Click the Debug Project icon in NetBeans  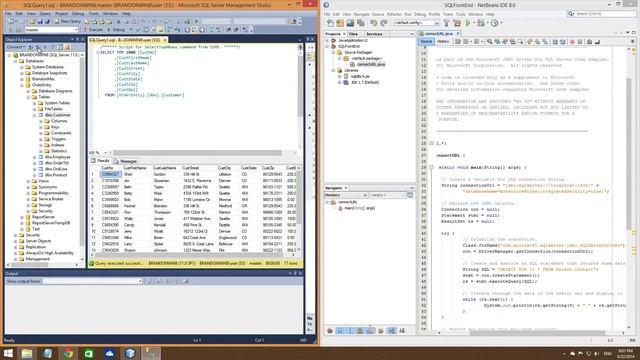coord(482,23)
